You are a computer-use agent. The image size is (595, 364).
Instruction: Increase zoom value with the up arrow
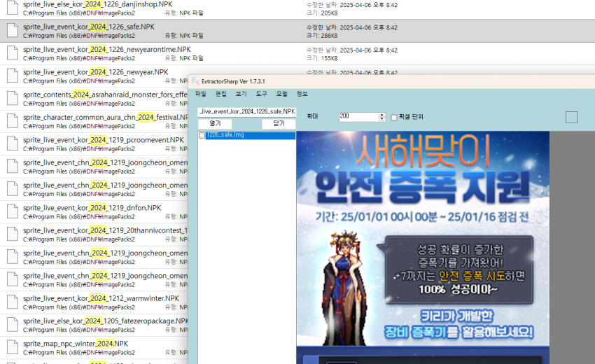click(381, 115)
